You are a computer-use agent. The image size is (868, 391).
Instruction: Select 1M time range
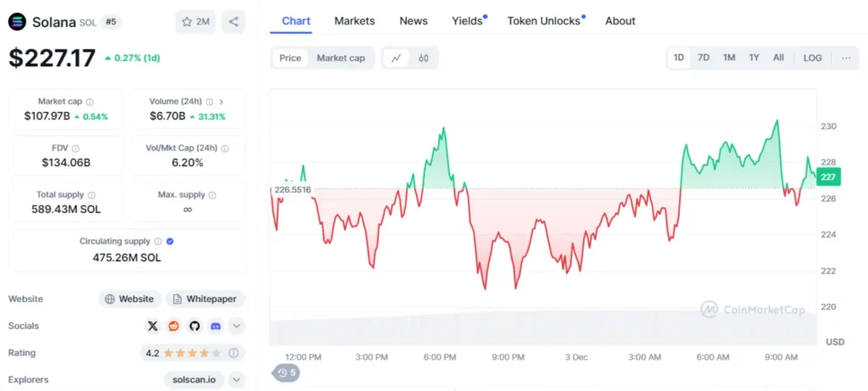[x=729, y=58]
